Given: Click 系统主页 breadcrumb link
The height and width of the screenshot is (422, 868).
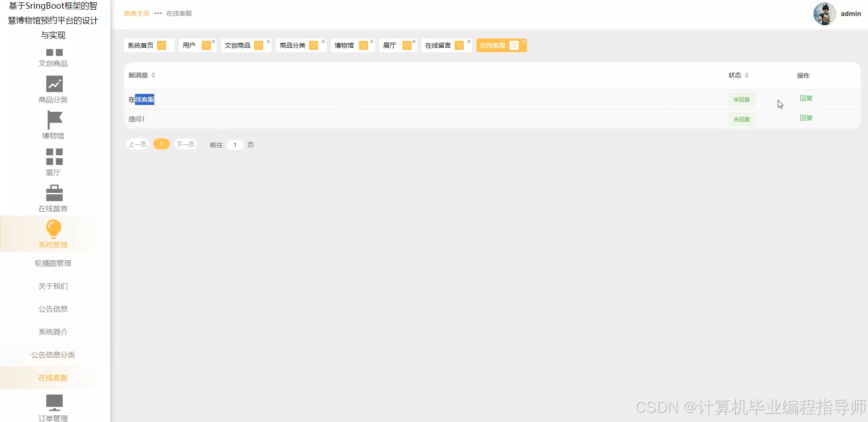Looking at the screenshot, I should 136,13.
